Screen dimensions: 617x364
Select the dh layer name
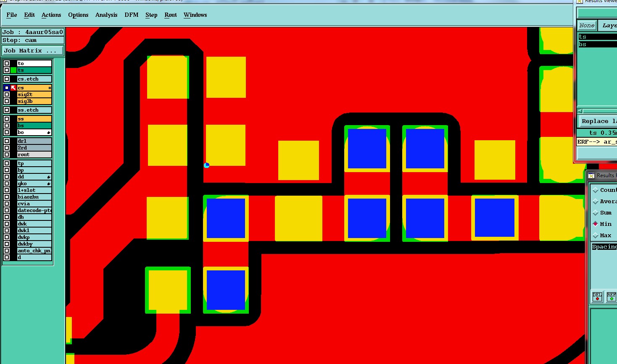pyautogui.click(x=34, y=217)
